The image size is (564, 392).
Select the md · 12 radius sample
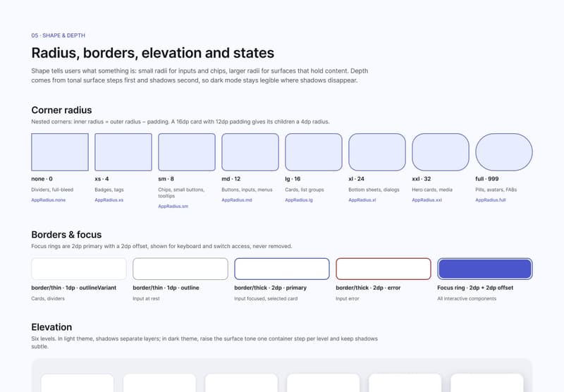point(250,152)
